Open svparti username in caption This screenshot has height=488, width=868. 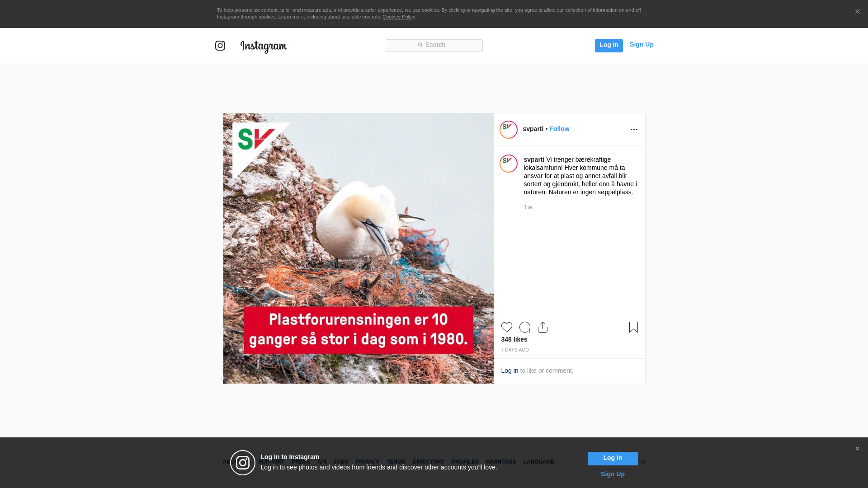534,160
